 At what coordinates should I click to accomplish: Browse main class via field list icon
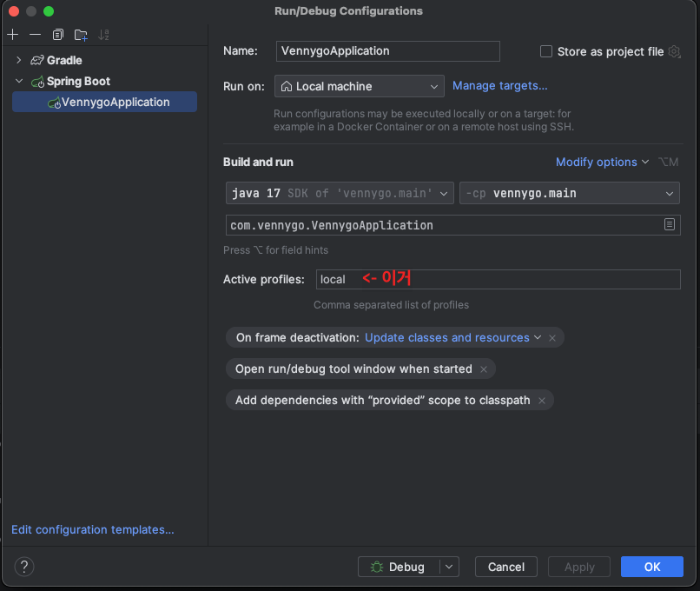pyautogui.click(x=670, y=224)
